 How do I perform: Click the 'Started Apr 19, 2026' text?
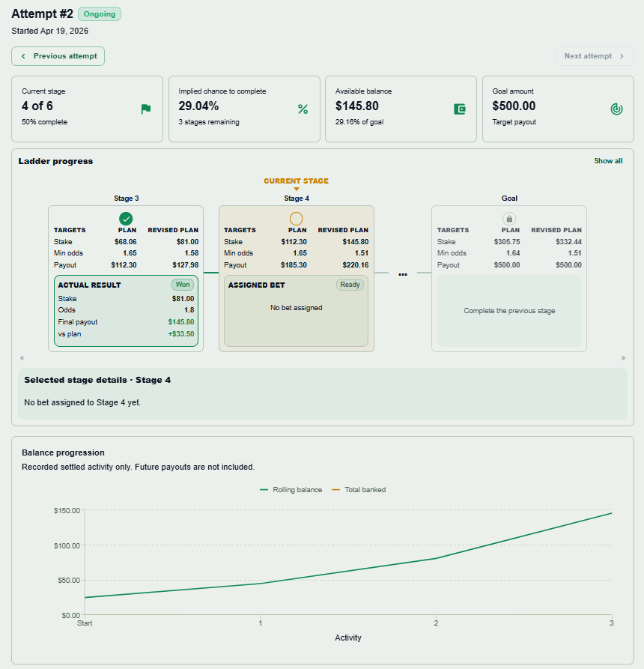pos(50,31)
